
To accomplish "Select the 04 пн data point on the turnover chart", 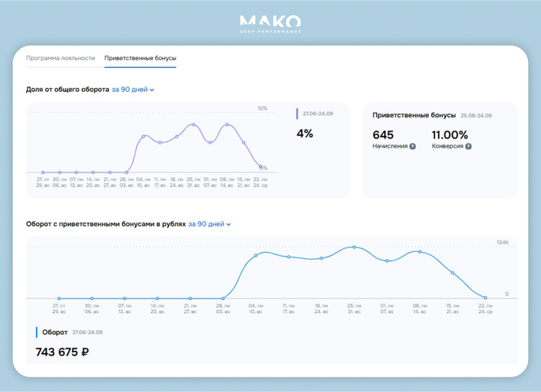I will tap(256, 255).
